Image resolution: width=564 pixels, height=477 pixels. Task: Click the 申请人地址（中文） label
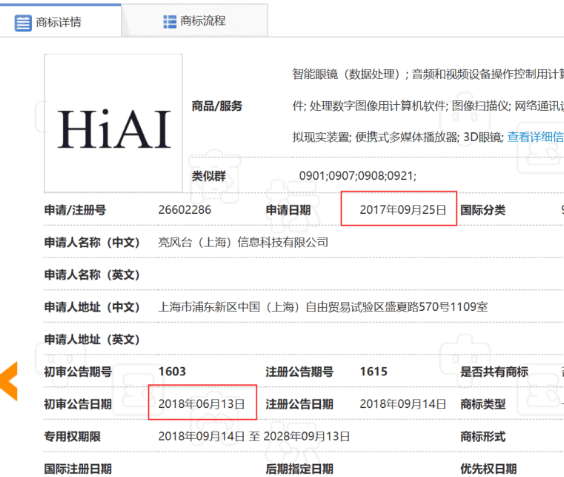coord(92,307)
